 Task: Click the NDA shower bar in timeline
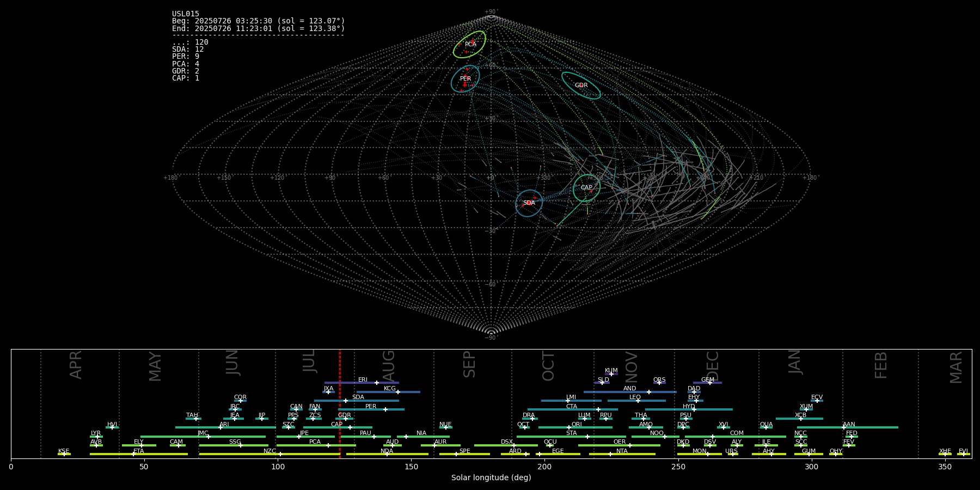(x=387, y=454)
